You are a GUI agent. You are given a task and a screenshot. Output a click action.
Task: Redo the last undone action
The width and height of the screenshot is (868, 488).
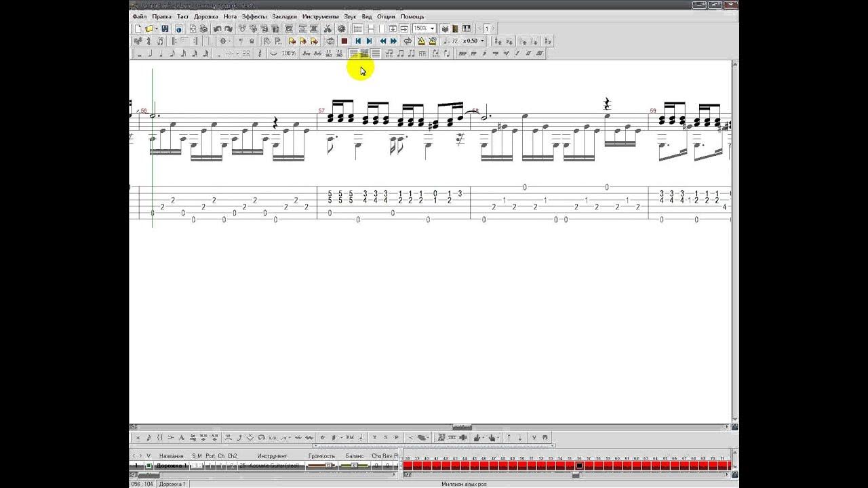coord(229,28)
